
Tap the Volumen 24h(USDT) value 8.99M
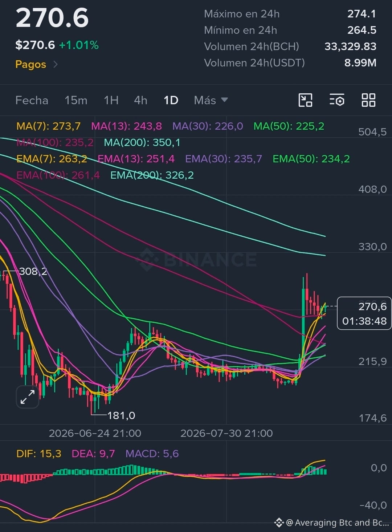(360, 63)
